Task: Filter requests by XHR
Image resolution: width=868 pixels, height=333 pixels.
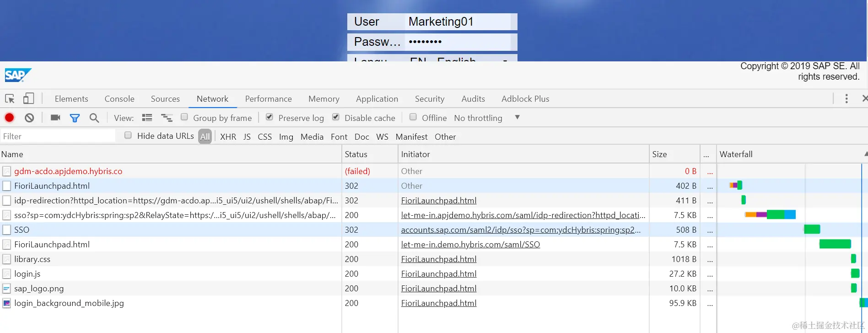Action: [x=228, y=137]
